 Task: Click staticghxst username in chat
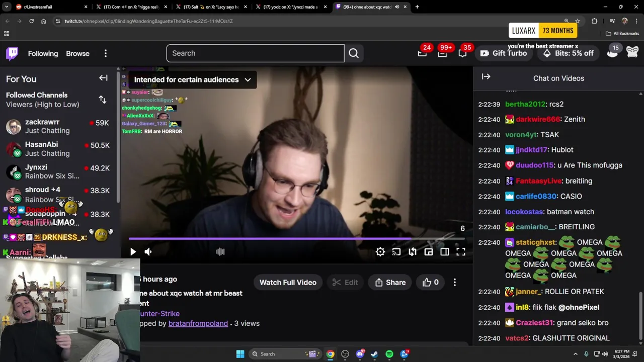point(535,242)
